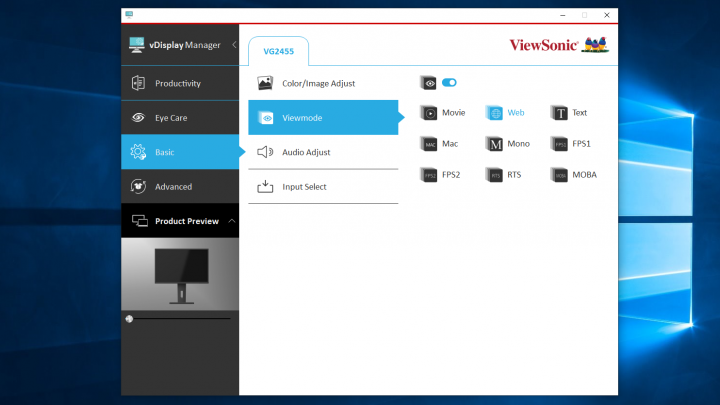
Task: Choose the Web viewmode globe icon
Action: coord(494,112)
